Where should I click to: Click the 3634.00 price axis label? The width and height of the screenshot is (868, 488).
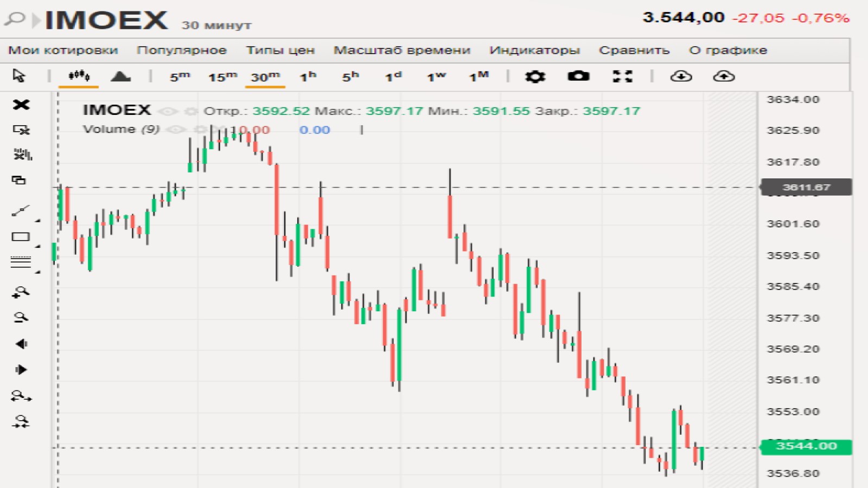pos(793,100)
